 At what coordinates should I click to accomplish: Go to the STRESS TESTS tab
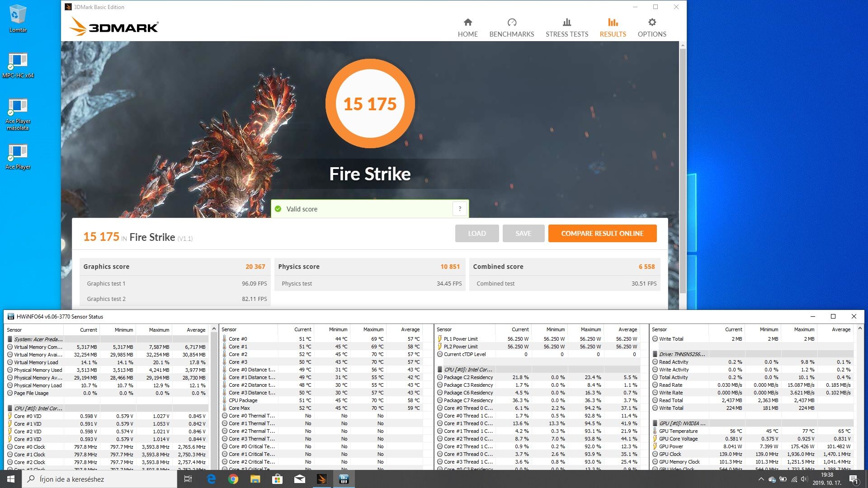click(x=567, y=28)
